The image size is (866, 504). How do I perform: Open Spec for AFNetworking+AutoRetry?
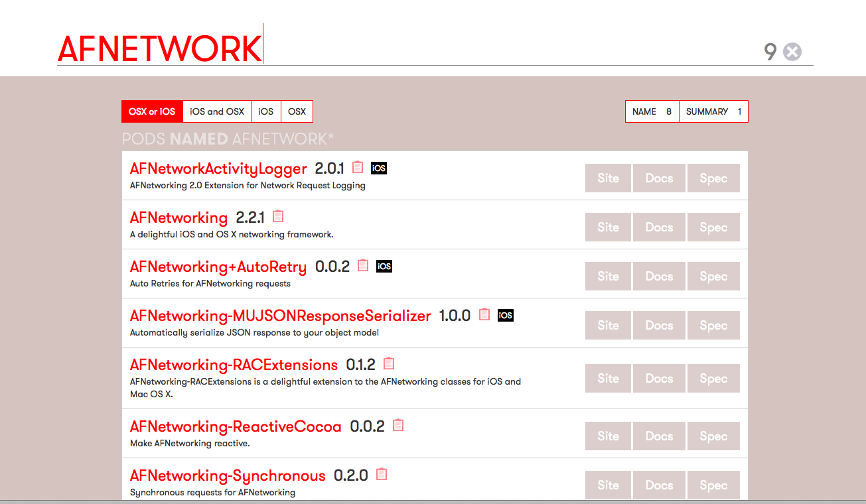(713, 277)
